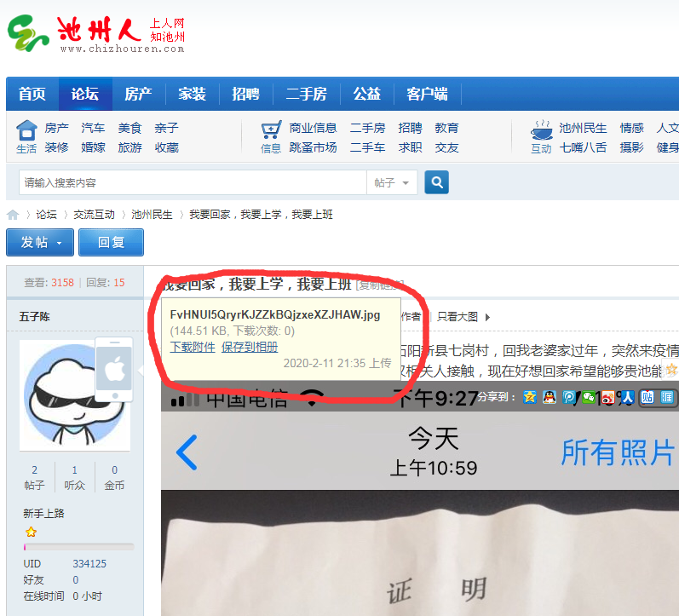Viewport: 679px width, 616px height.
Task: Click the blue magnifier search button
Action: click(436, 182)
